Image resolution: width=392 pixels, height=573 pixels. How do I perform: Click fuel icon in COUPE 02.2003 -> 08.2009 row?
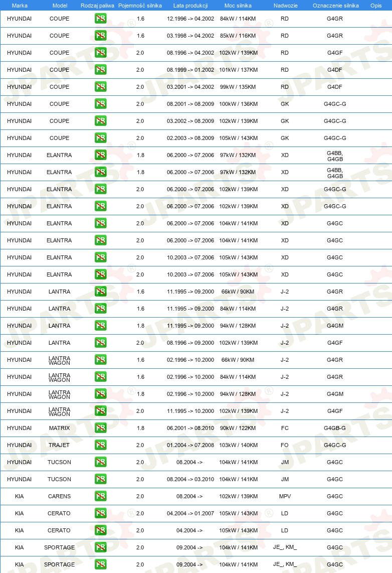[x=100, y=138]
